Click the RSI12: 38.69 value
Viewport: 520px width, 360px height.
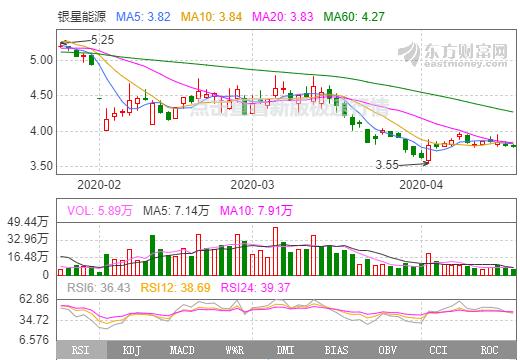pyautogui.click(x=175, y=288)
